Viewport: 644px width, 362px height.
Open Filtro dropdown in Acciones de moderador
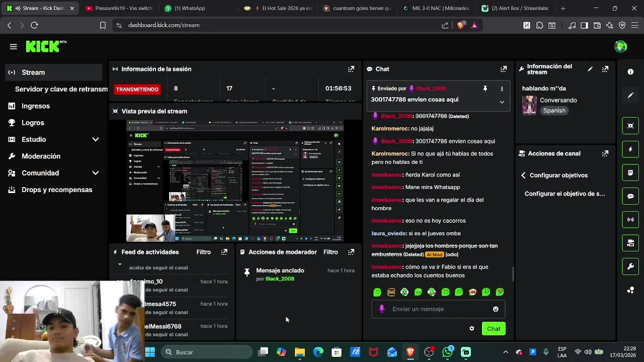331,252
